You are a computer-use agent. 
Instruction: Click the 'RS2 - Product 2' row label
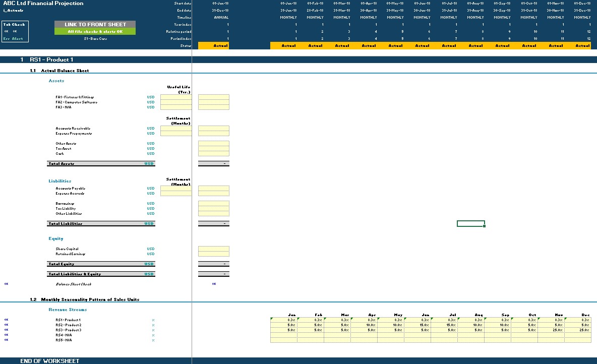[69, 325]
